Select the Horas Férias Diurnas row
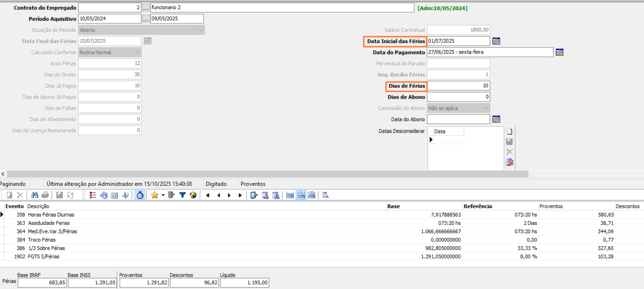The image size is (644, 289). pyautogui.click(x=51, y=215)
